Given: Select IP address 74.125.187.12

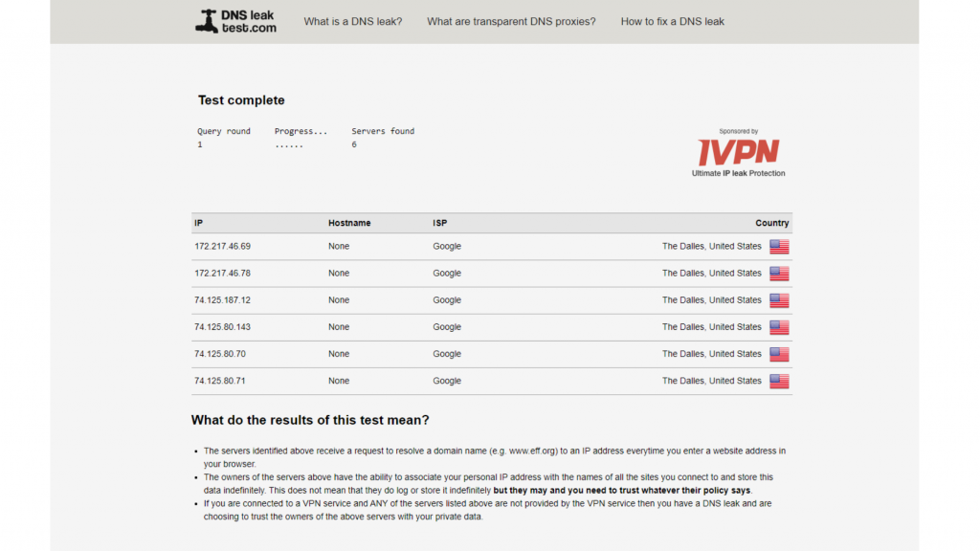Looking at the screenshot, I should click(222, 299).
